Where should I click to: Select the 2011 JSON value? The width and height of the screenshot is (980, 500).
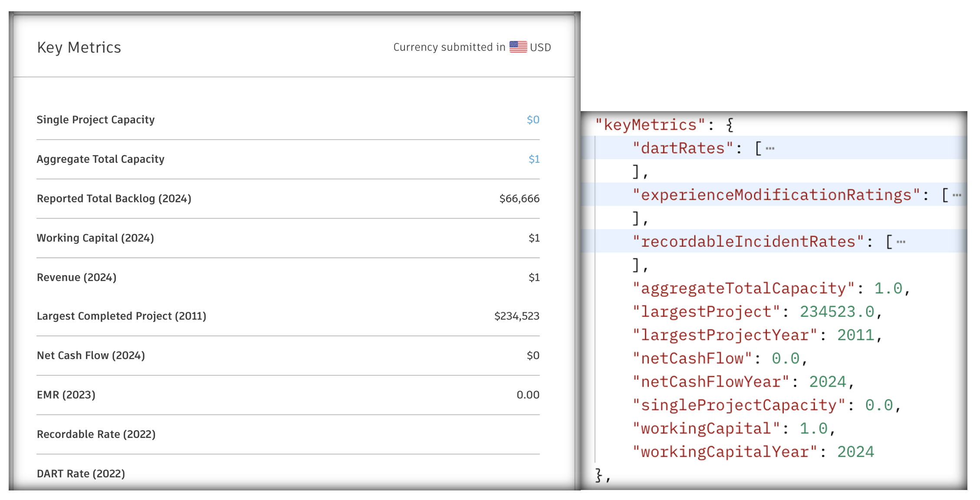855,336
